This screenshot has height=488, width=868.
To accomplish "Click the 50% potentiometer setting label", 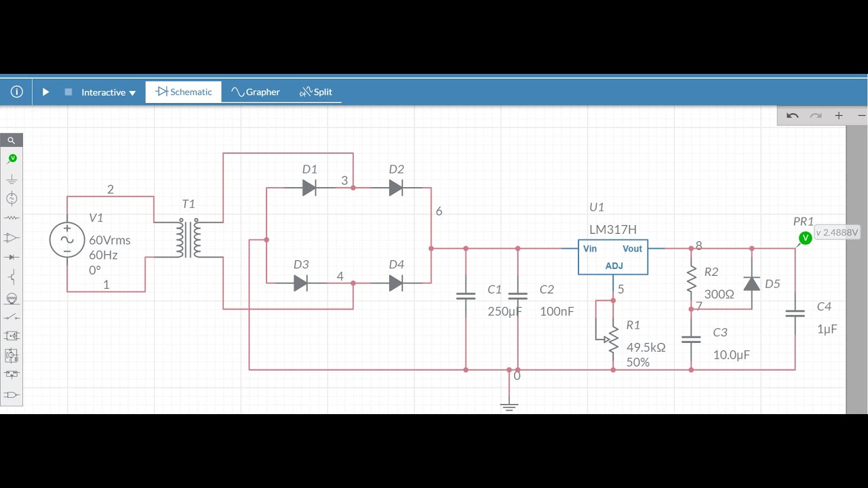I will pos(638,363).
